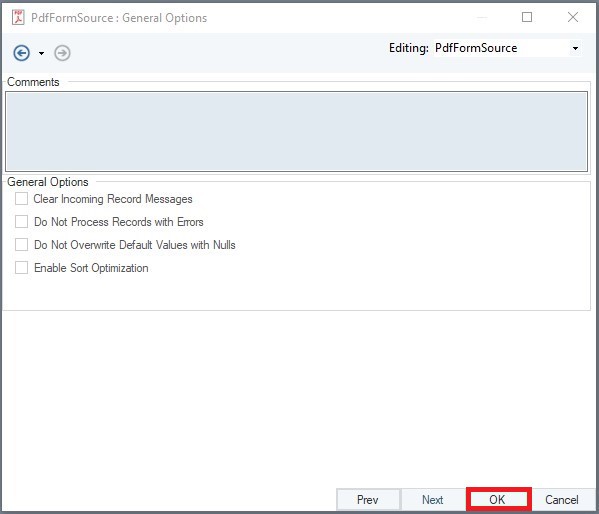599x514 pixels.
Task: Click the Do Not Process Records label
Action: [119, 222]
